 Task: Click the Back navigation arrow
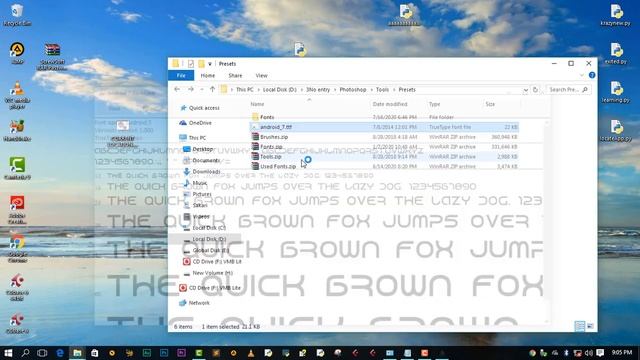[177, 89]
